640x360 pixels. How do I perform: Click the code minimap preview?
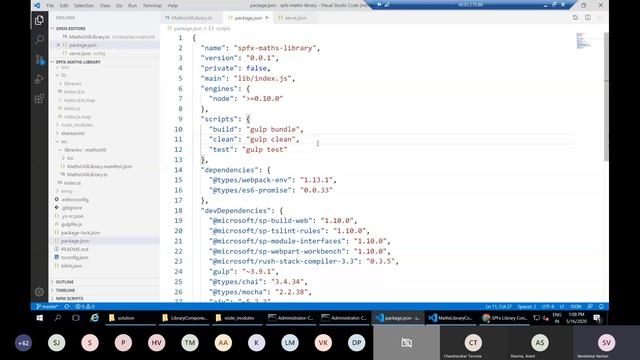583,41
